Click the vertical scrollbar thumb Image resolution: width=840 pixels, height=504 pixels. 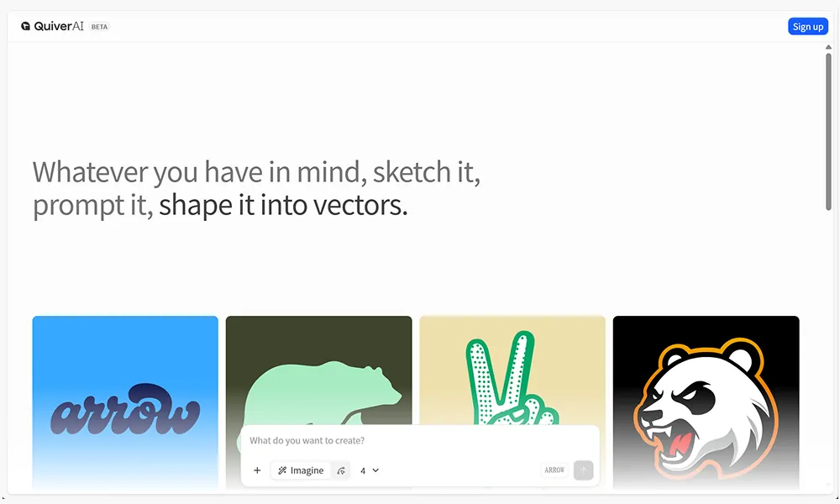tap(828, 130)
